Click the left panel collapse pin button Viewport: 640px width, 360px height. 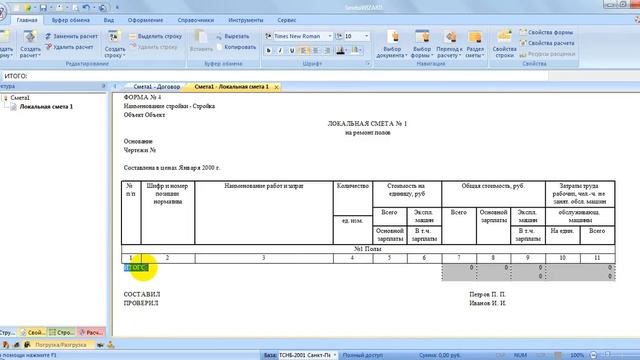pyautogui.click(x=103, y=86)
